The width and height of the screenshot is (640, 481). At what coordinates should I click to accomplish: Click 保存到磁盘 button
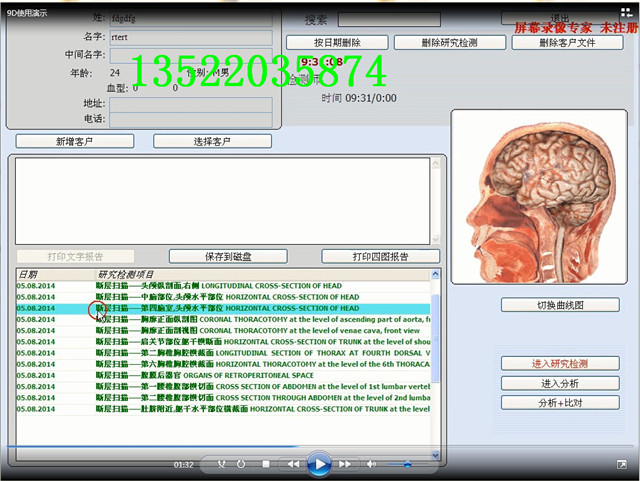coord(228,256)
